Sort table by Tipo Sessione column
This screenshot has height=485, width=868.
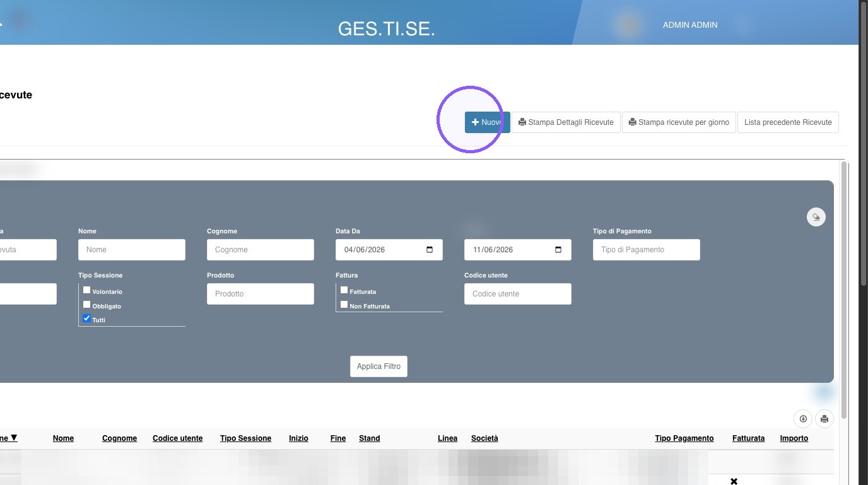point(245,438)
